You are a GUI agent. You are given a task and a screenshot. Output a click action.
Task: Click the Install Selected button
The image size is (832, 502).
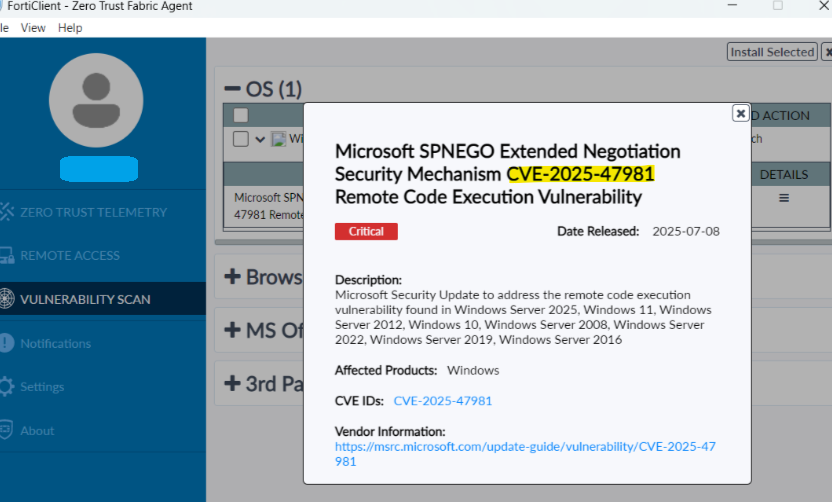[772, 52]
